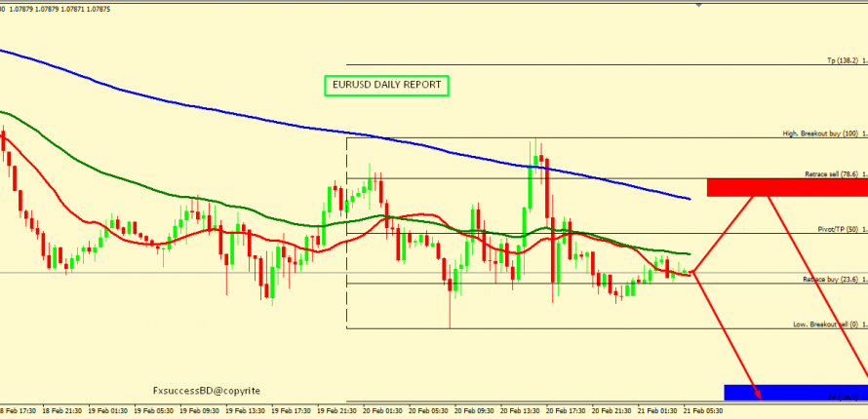Click the red arrowhead pointing into blue zone
868x419 pixels.
point(758,394)
